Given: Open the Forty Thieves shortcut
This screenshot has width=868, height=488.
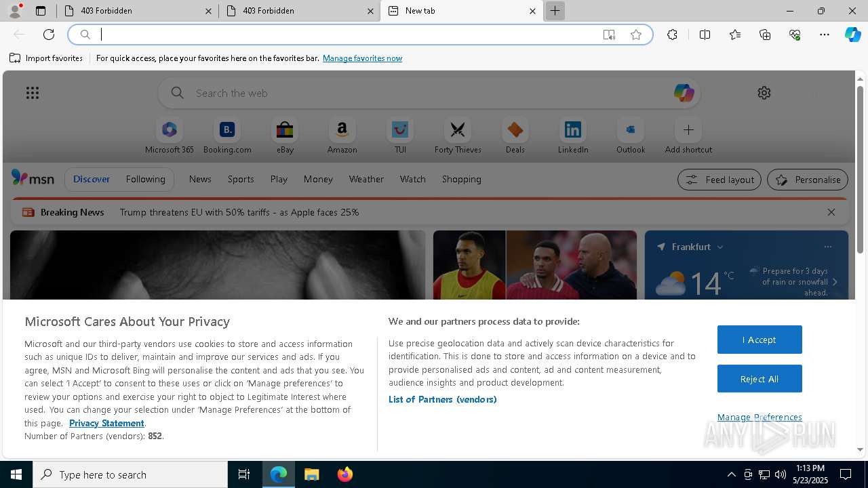Looking at the screenshot, I should click(458, 136).
